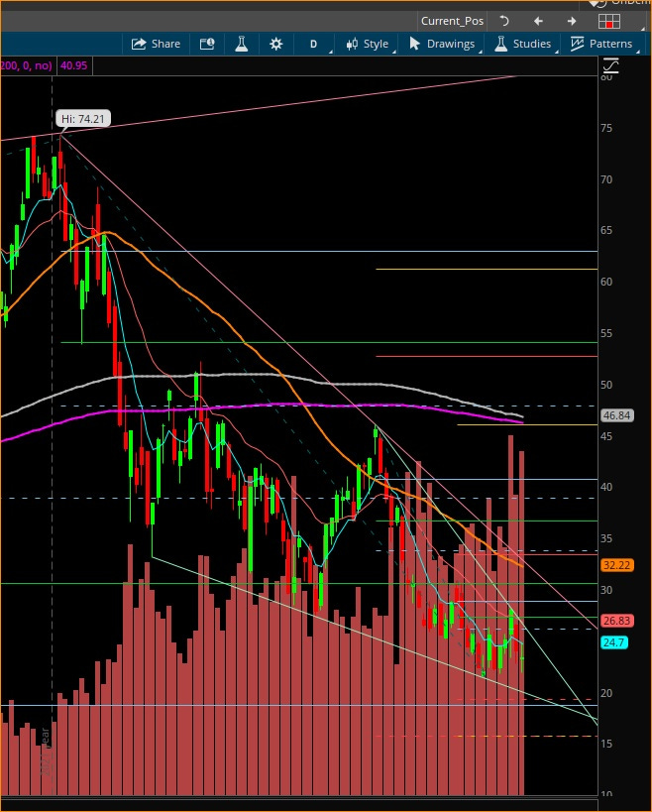652x812 pixels.
Task: Go to previous grid with left arrow
Action: tap(538, 21)
